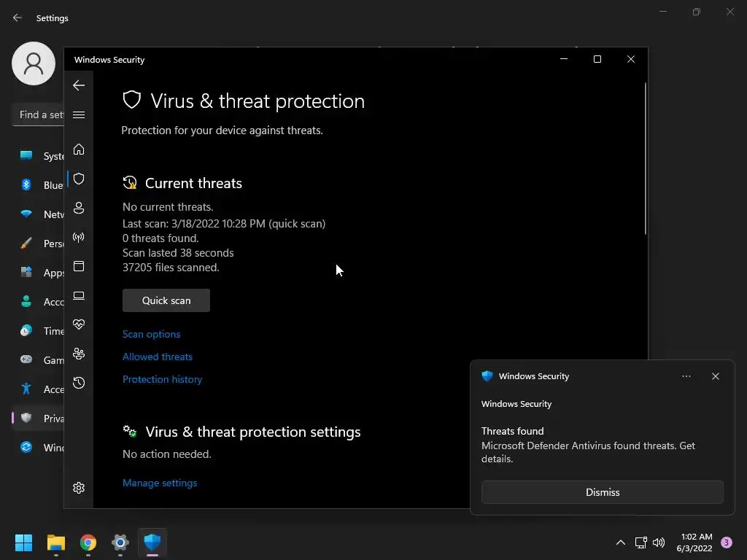747x560 pixels.
Task: Click the volume speaker icon
Action: [x=659, y=542]
